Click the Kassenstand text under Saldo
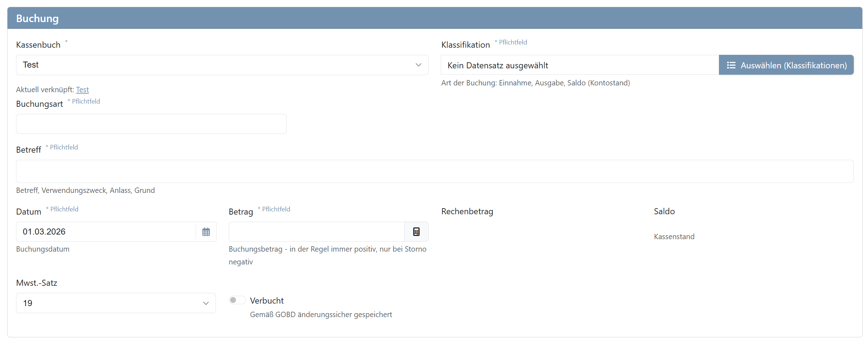Screen dimensions: 868x342 [x=674, y=236]
